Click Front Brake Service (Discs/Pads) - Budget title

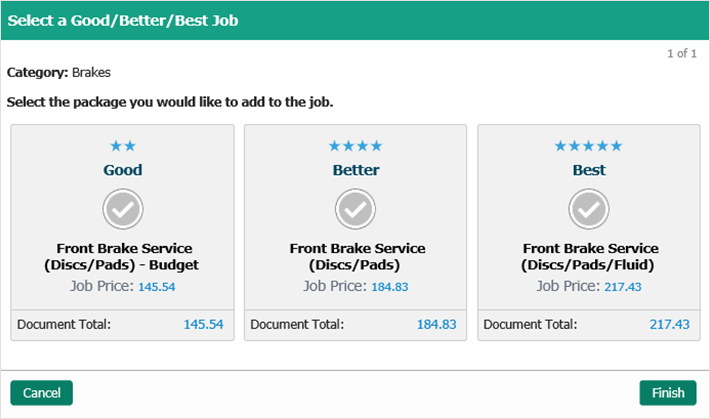[123, 257]
